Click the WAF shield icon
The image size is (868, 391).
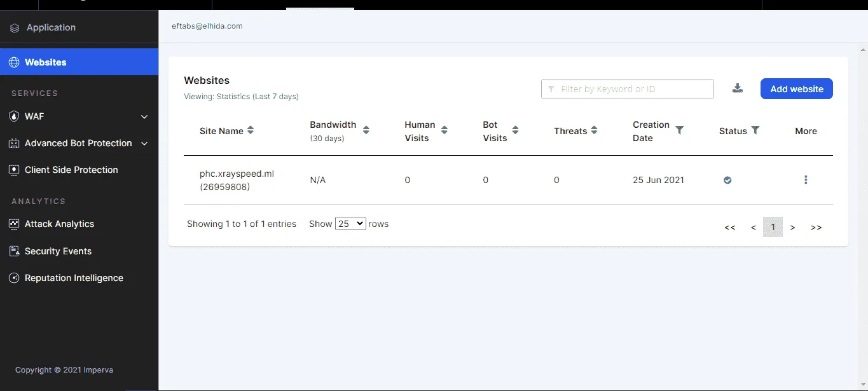(14, 116)
